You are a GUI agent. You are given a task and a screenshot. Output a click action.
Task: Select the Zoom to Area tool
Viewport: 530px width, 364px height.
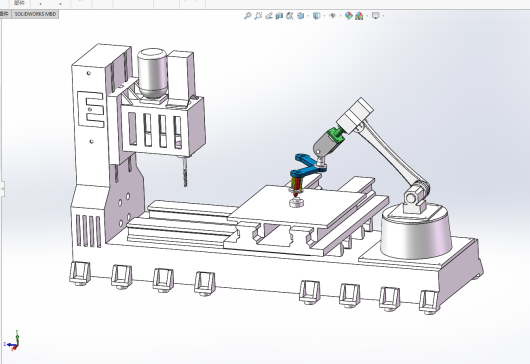[258, 16]
